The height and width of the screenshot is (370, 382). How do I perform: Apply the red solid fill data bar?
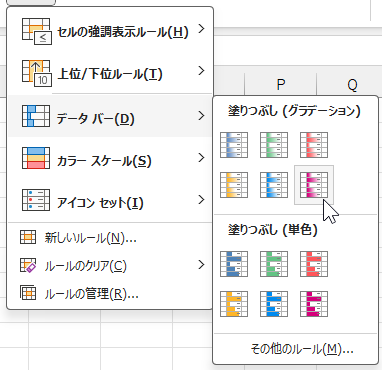tap(314, 264)
